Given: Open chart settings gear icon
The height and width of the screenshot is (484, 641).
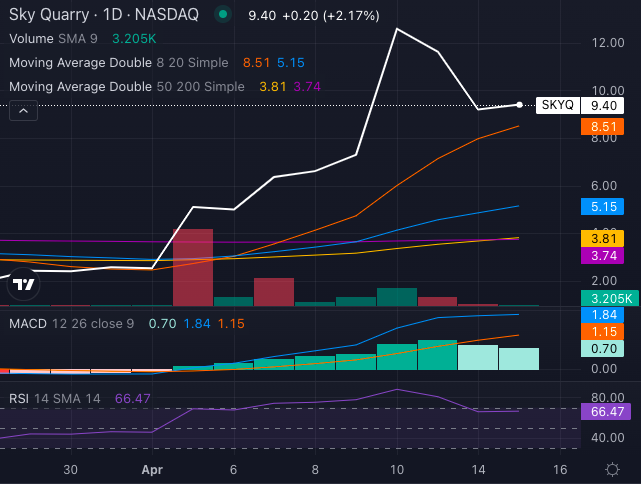Looking at the screenshot, I should (x=612, y=469).
